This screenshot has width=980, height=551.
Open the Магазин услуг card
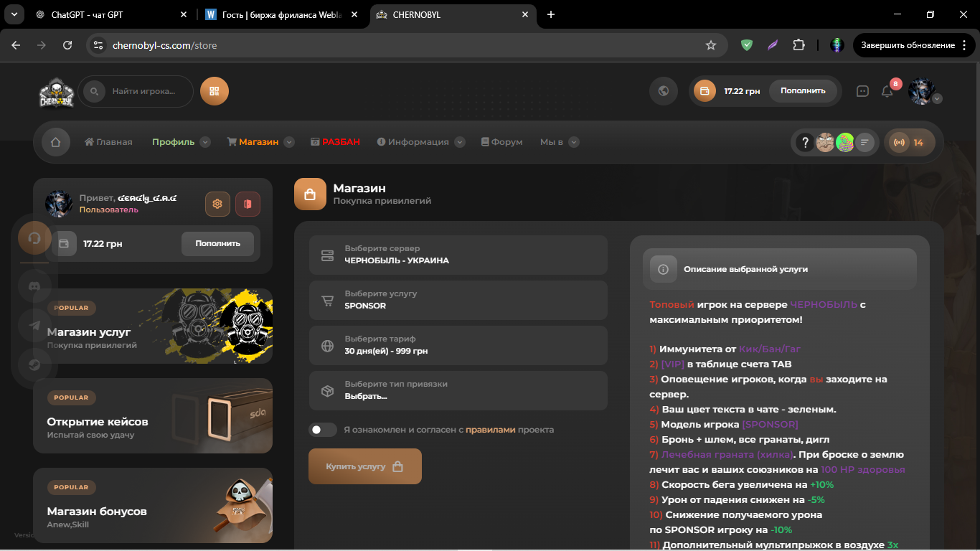point(153,327)
